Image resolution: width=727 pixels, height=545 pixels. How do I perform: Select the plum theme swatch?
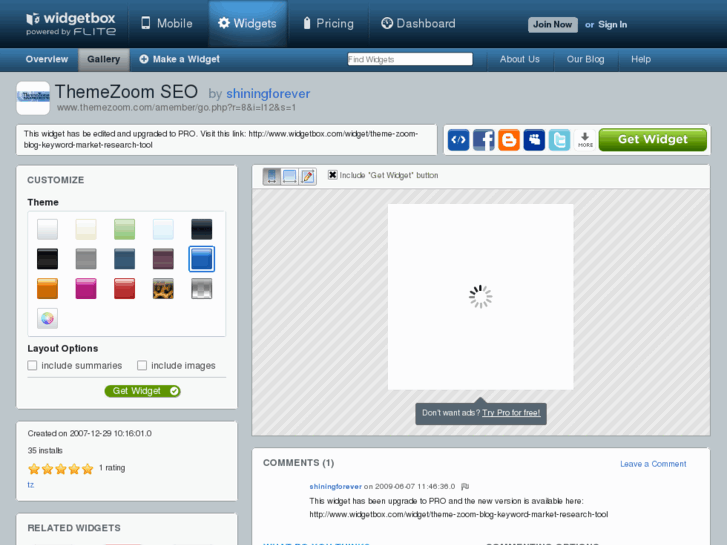click(163, 259)
